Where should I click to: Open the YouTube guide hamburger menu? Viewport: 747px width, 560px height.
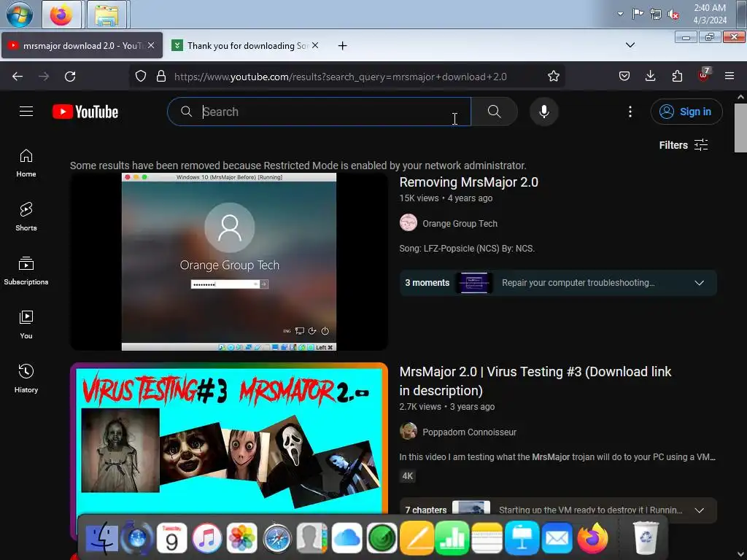[x=26, y=112]
